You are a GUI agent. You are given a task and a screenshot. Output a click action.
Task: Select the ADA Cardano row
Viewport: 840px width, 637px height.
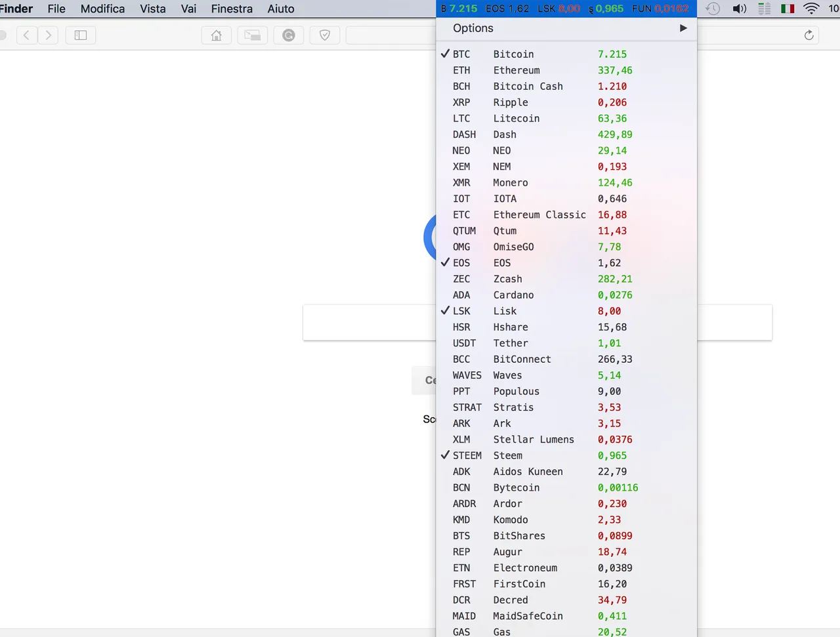pyautogui.click(x=566, y=295)
